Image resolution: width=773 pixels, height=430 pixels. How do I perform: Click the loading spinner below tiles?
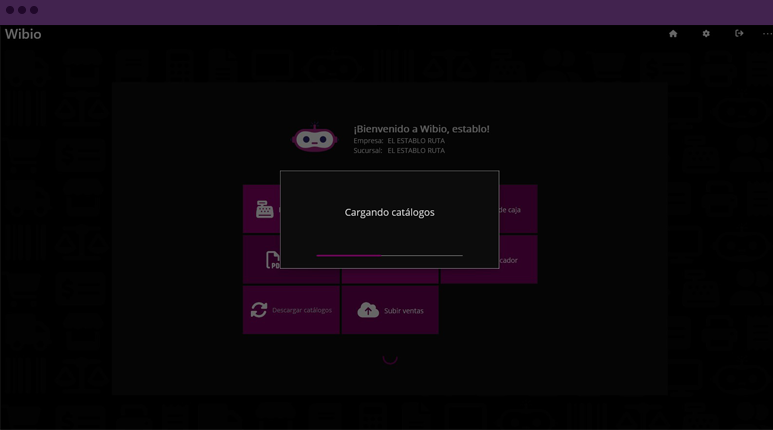[x=390, y=358]
